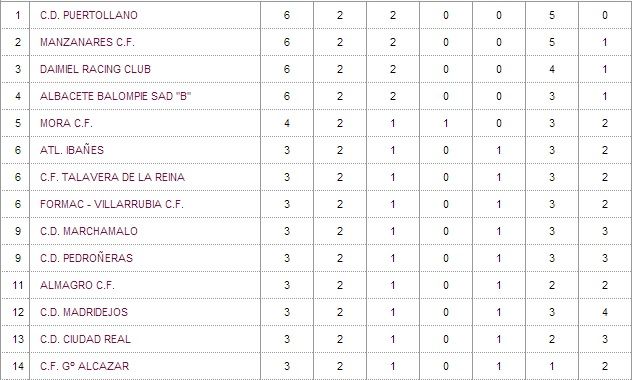Click the C.D. CIUDAD REAL link
632x380 pixels.
point(85,339)
